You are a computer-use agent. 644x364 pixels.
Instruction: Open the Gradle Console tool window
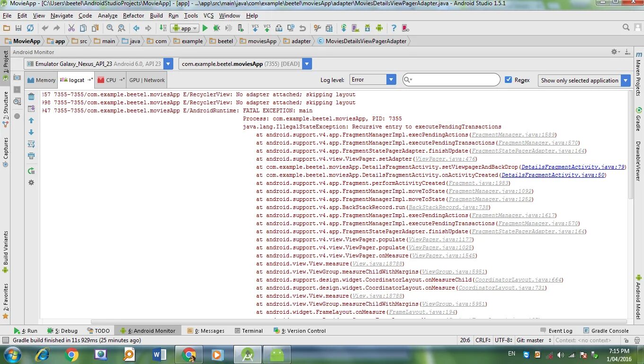pos(606,331)
